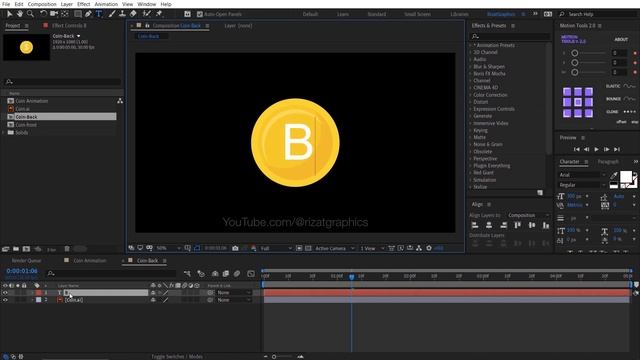
Task: Jump to the last frame in Preview
Action: (x=617, y=149)
